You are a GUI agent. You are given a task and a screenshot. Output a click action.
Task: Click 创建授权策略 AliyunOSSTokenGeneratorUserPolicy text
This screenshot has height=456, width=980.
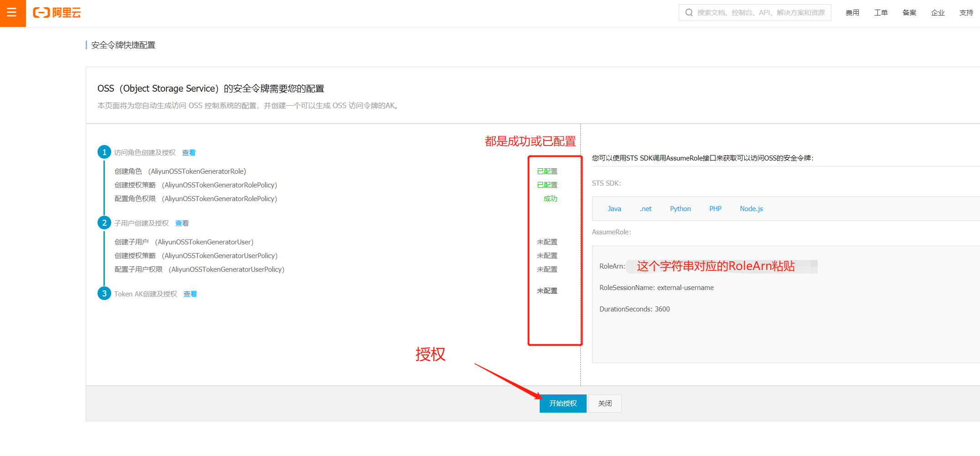[x=196, y=256]
